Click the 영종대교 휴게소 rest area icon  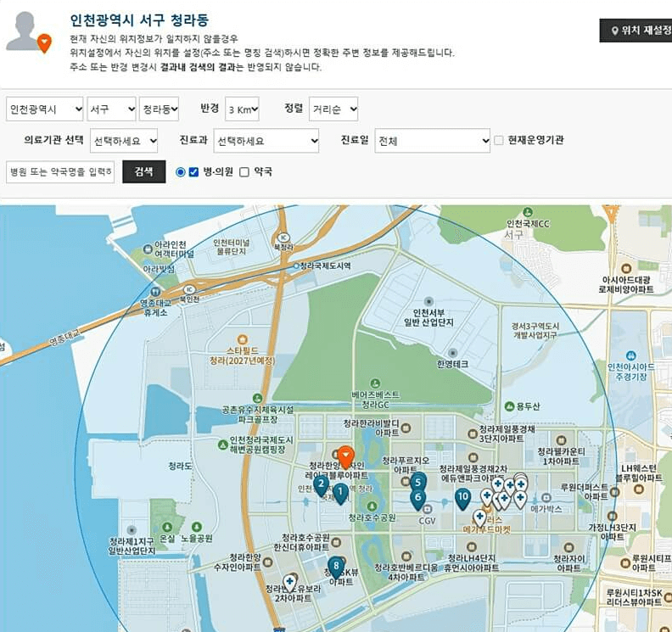155,292
